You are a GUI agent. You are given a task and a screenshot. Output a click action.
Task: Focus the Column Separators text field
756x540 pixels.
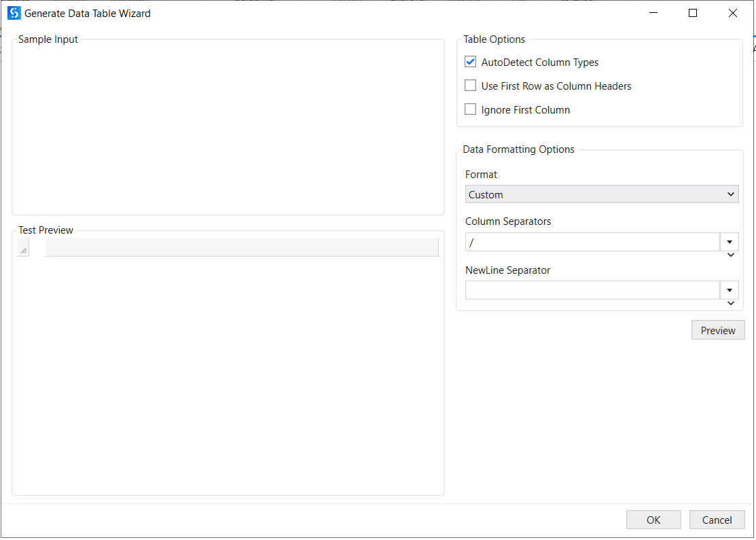tap(592, 242)
